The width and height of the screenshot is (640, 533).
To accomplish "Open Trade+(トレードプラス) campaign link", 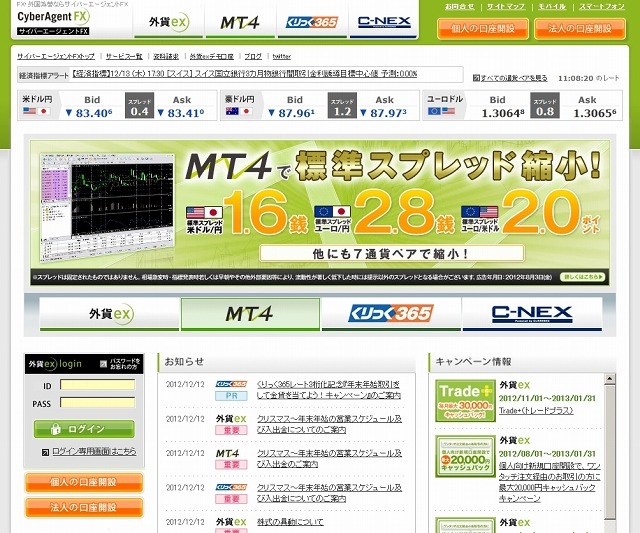I will [536, 411].
